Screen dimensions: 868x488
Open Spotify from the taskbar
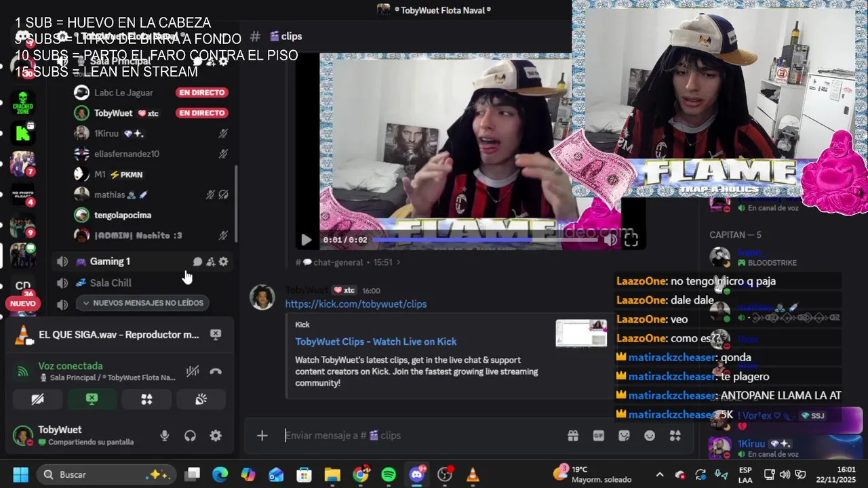click(x=389, y=474)
